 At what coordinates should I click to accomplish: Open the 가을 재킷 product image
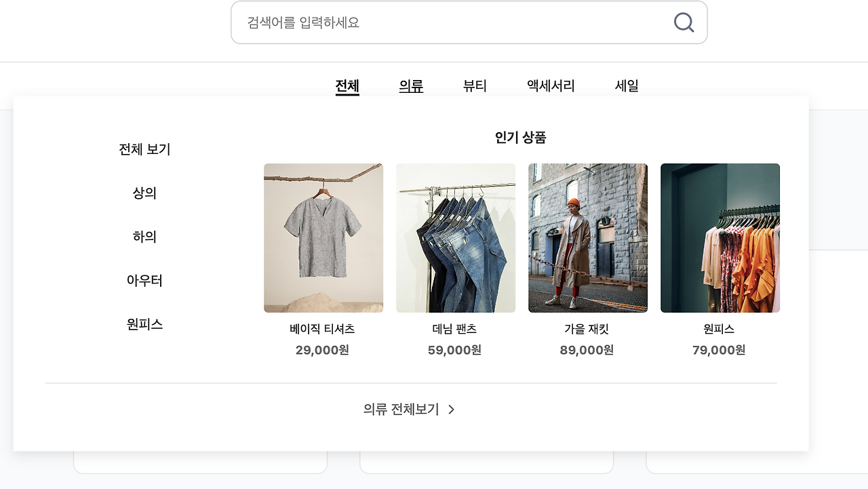[588, 238]
